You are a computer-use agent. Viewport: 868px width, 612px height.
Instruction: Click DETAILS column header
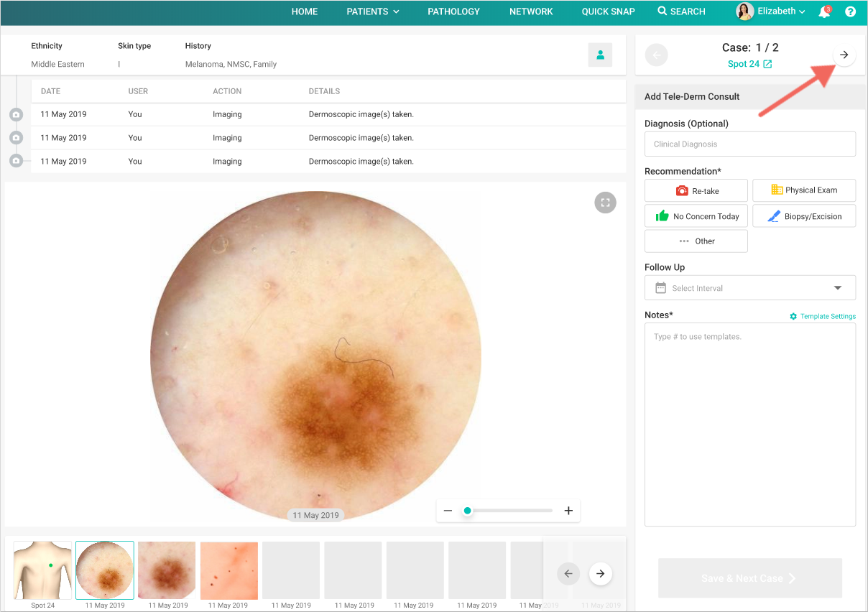click(x=324, y=91)
